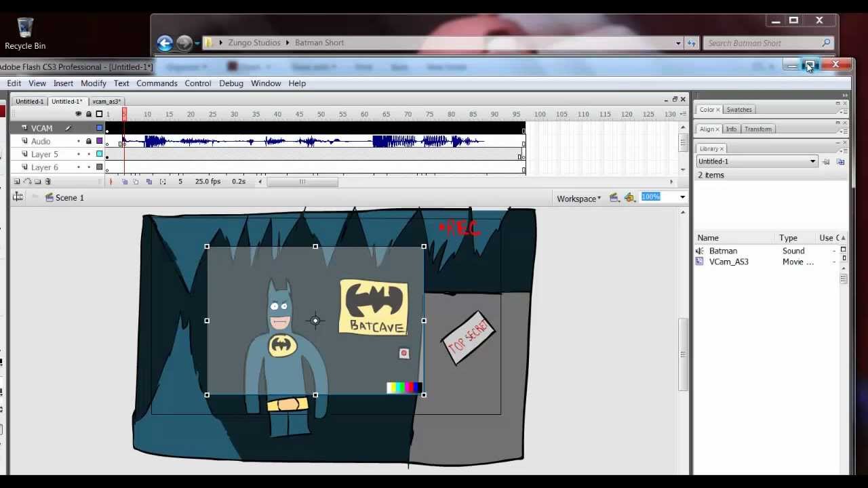Switch to the Swatches panel tab
868x488 pixels.
pos(738,110)
